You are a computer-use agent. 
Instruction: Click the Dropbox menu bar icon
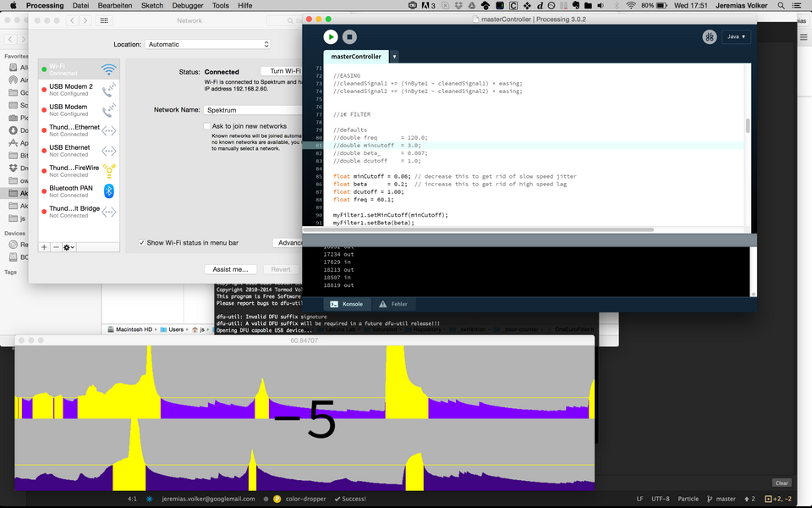[x=458, y=6]
